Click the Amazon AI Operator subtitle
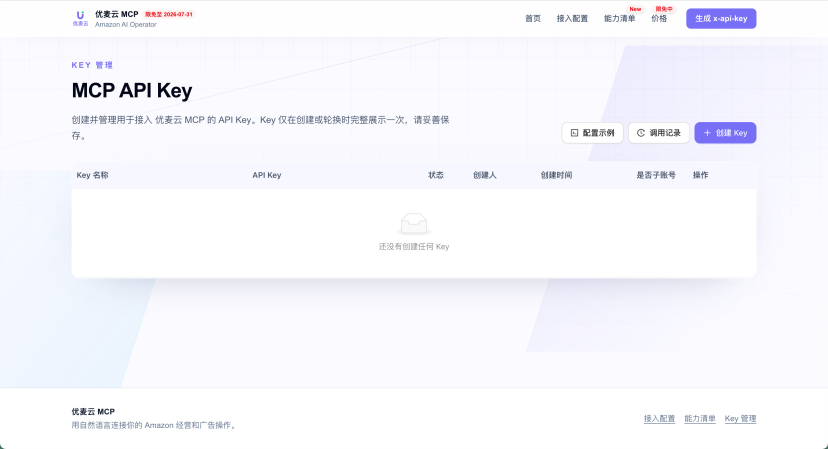The width and height of the screenshot is (828, 449). click(x=126, y=25)
